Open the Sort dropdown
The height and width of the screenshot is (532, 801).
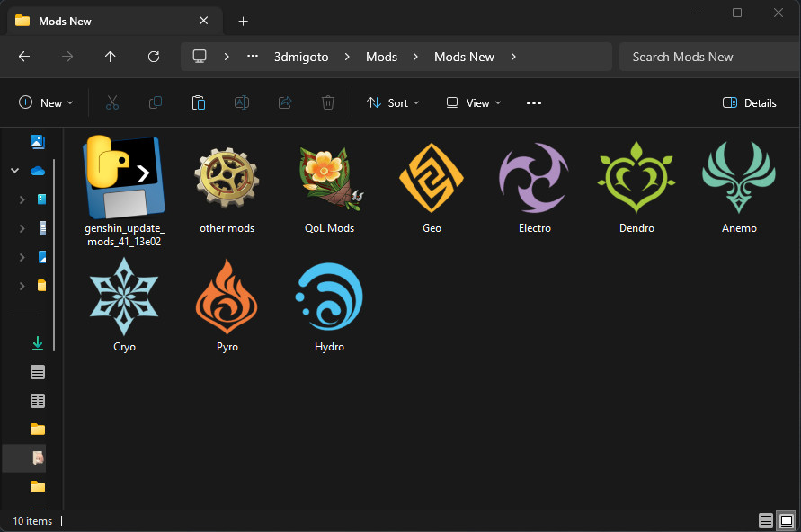point(393,102)
